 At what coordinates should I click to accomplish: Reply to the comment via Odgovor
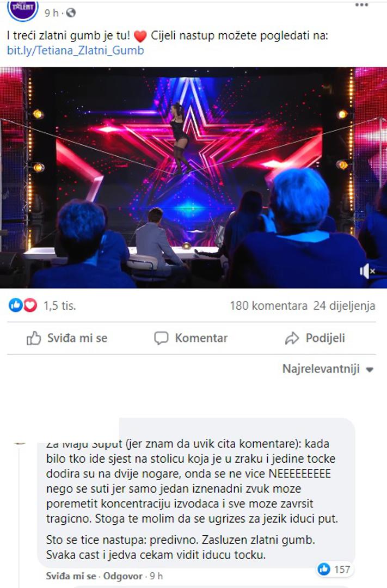[x=122, y=576]
